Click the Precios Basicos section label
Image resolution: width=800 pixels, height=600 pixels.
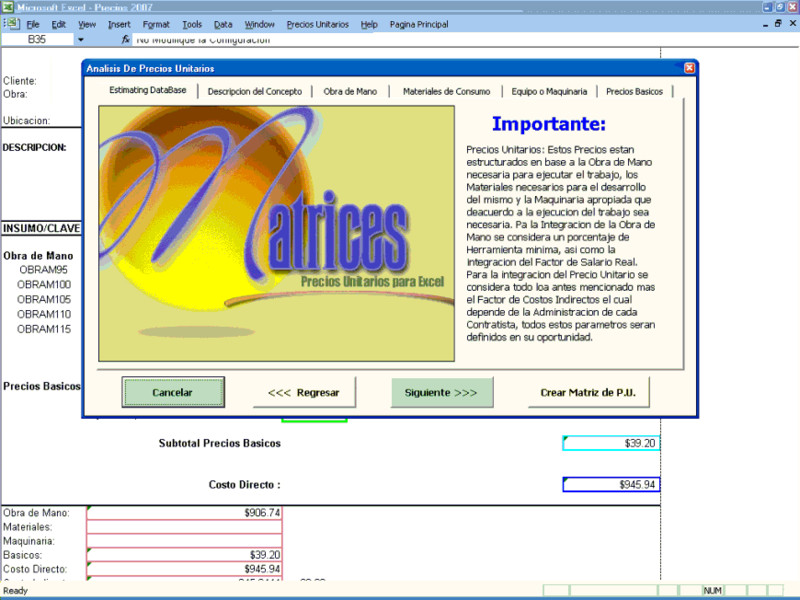click(41, 386)
